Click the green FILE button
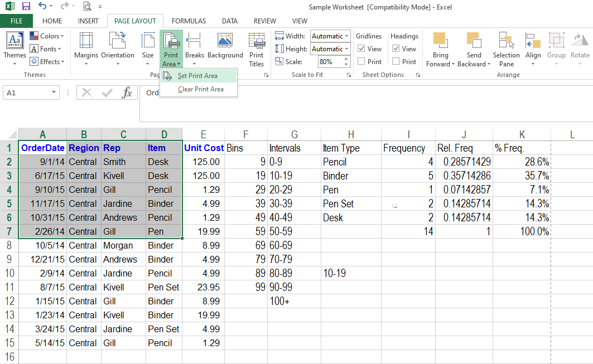The height and width of the screenshot is (364, 593). (x=16, y=21)
